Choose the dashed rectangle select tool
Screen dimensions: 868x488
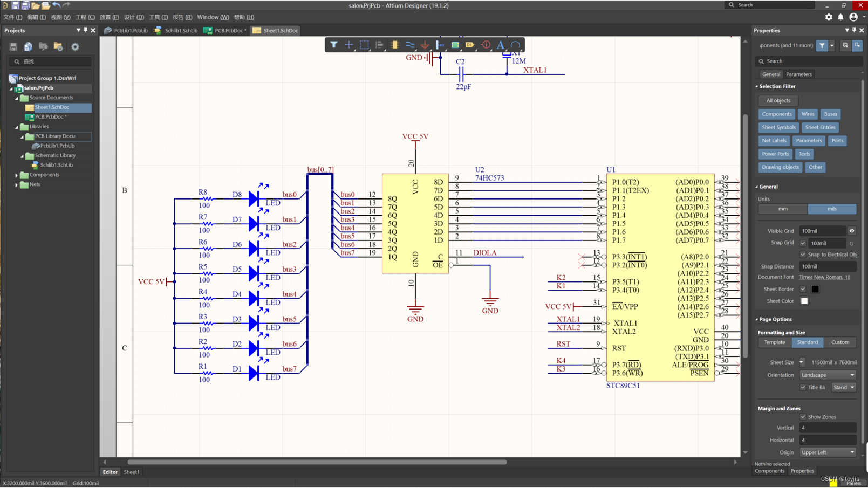364,45
